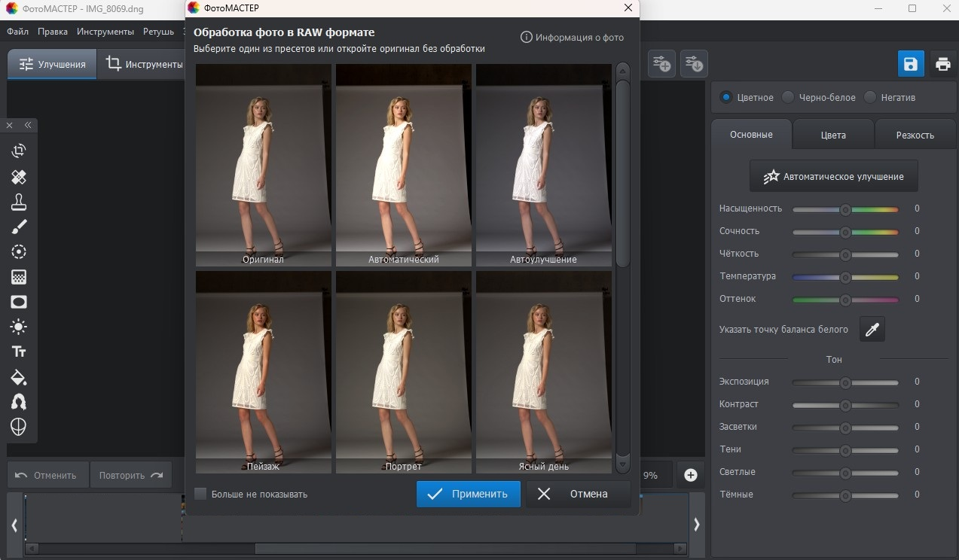959x560 pixels.
Task: Click the blue save floppy disk icon
Action: point(911,64)
